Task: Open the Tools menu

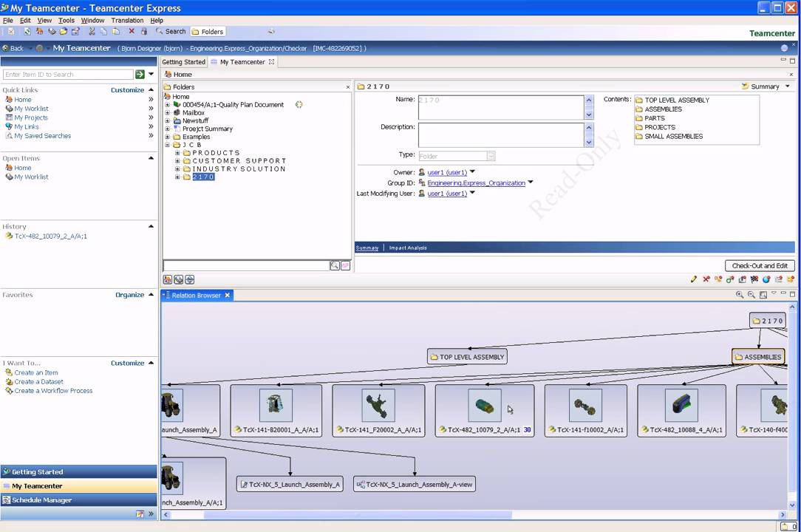Action: pos(67,21)
